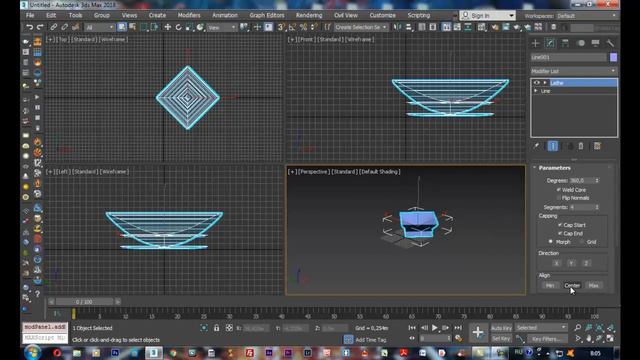Open the Select by Name dialog
The height and width of the screenshot is (360, 640).
coord(133,27)
